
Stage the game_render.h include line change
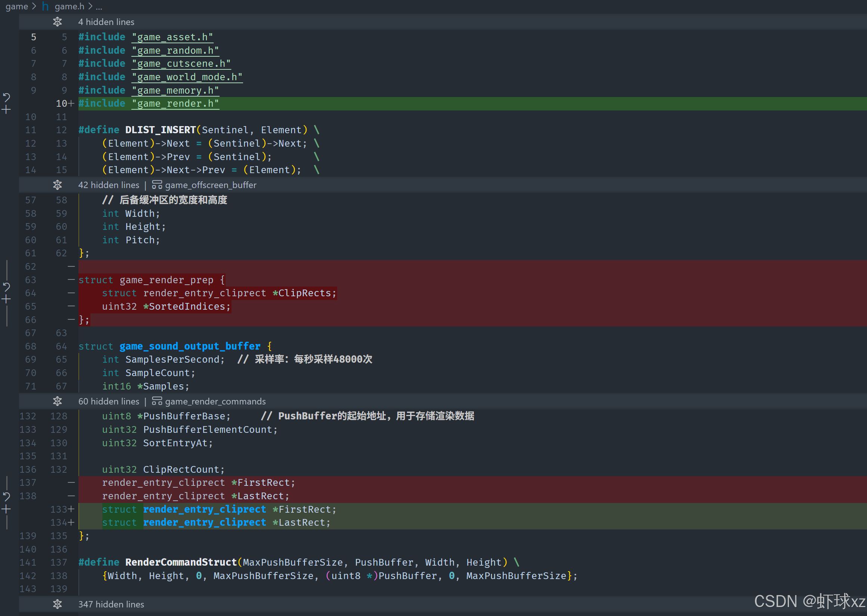(6, 110)
